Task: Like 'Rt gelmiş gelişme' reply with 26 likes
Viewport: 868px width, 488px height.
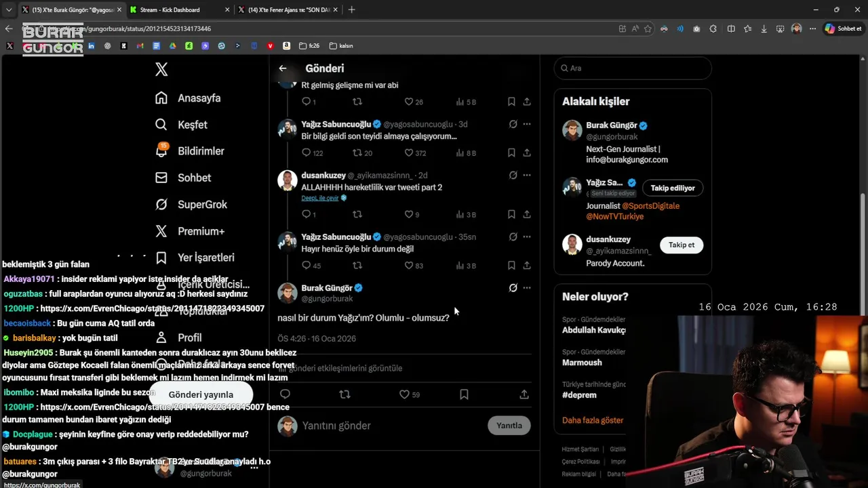Action: pyautogui.click(x=414, y=102)
